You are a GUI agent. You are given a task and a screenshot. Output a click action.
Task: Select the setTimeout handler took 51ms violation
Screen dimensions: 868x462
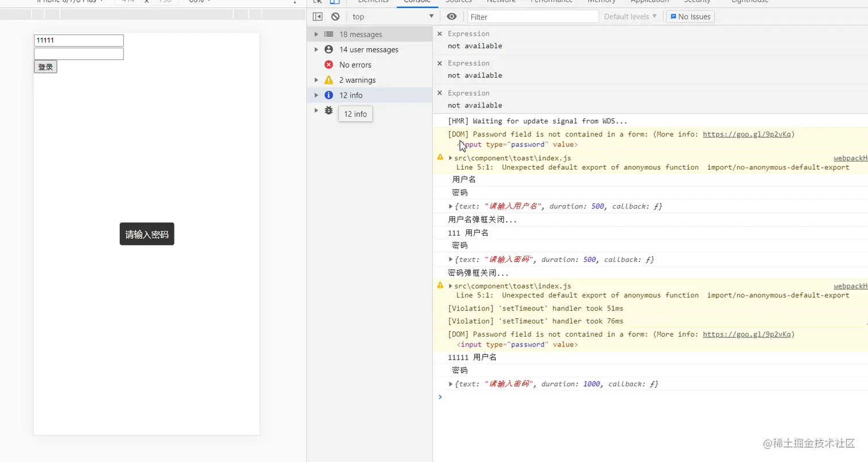536,309
